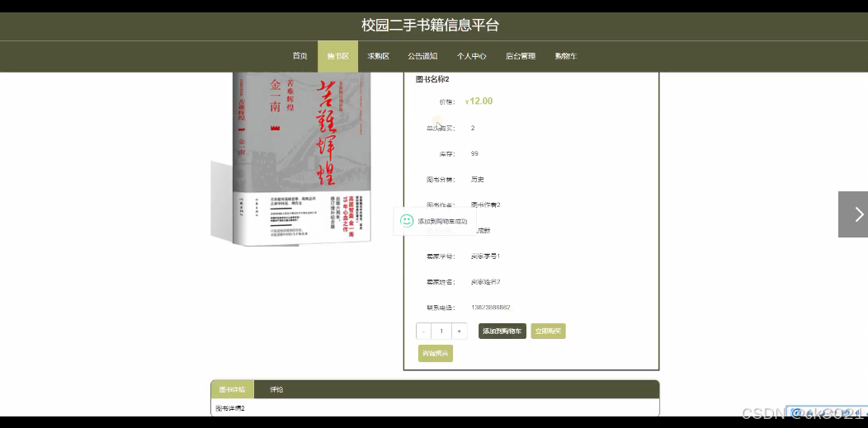
Task: Click the 咨询留言 button
Action: 436,353
